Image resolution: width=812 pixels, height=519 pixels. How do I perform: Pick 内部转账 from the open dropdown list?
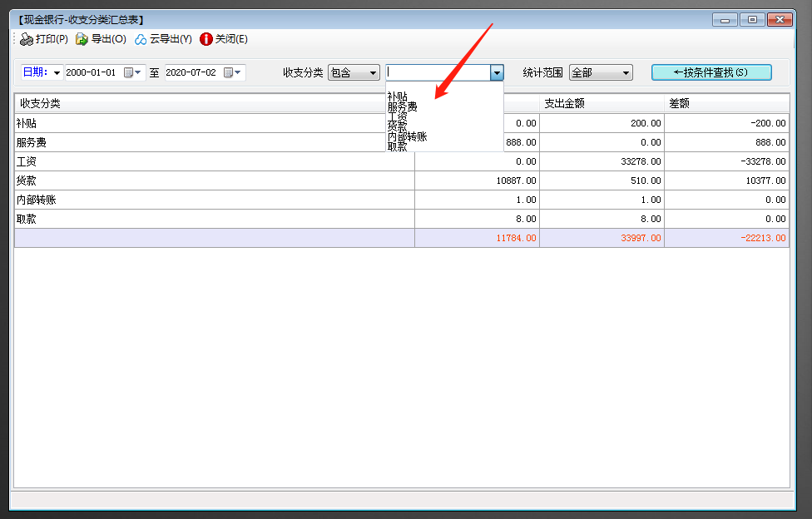[x=408, y=136]
